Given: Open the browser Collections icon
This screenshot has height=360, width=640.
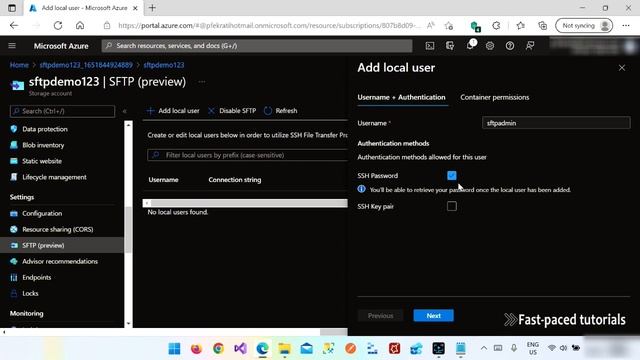Looking at the screenshot, I should point(542,26).
